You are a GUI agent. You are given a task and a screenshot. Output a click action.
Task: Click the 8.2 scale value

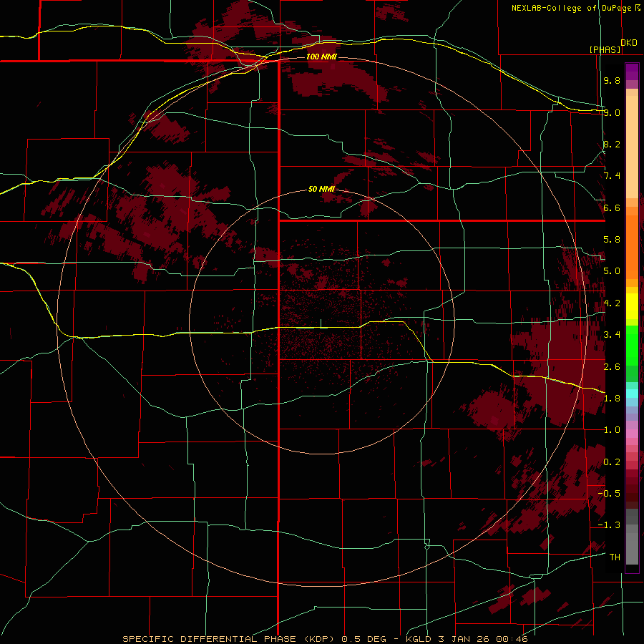(x=612, y=144)
